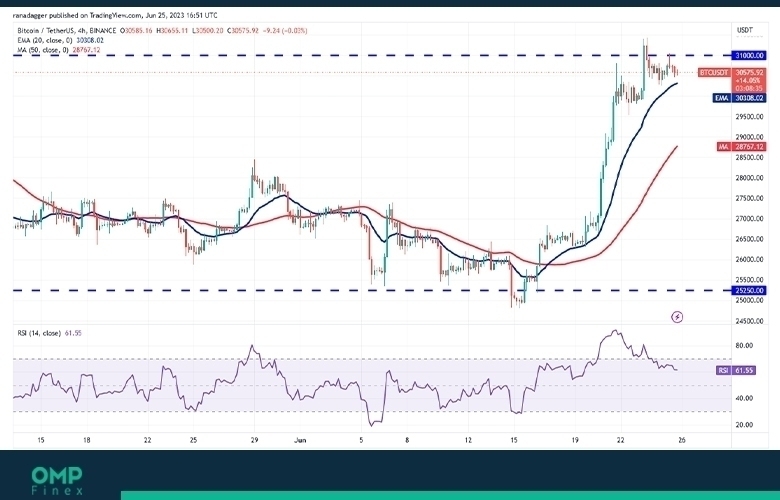
Task: Click the 26500.00 price axis tick
Action: point(749,239)
